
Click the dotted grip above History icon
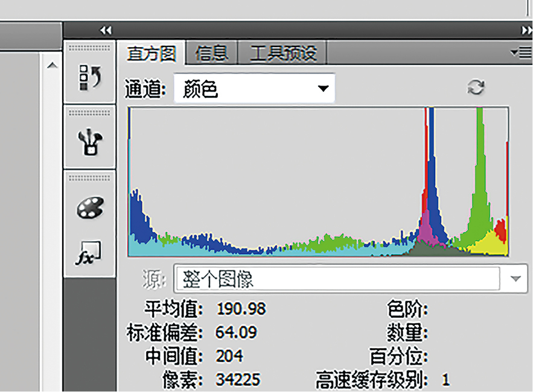[89, 48]
